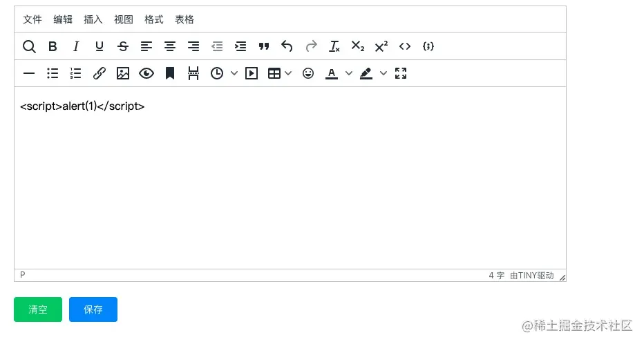The image size is (644, 344).
Task: Insert a code sample block
Action: tap(428, 46)
